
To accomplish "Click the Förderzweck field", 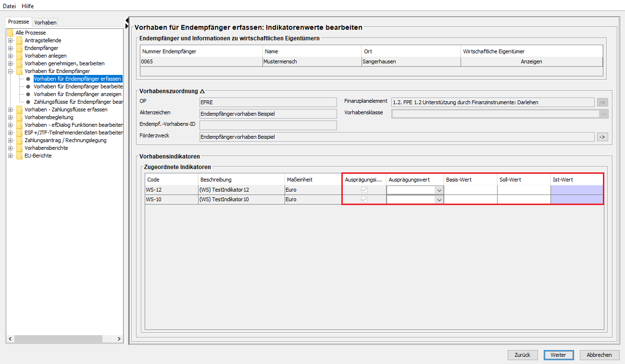I will pos(397,137).
